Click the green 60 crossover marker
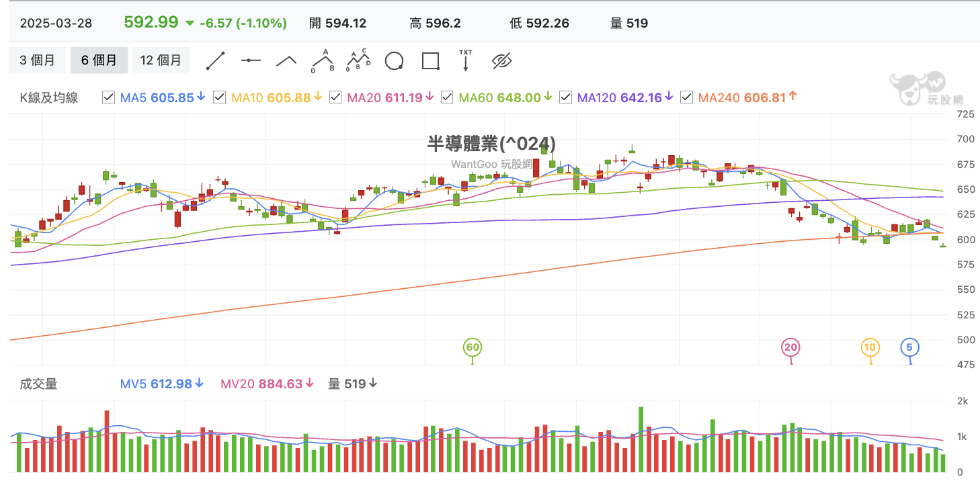This screenshot has height=485, width=980. point(473,347)
